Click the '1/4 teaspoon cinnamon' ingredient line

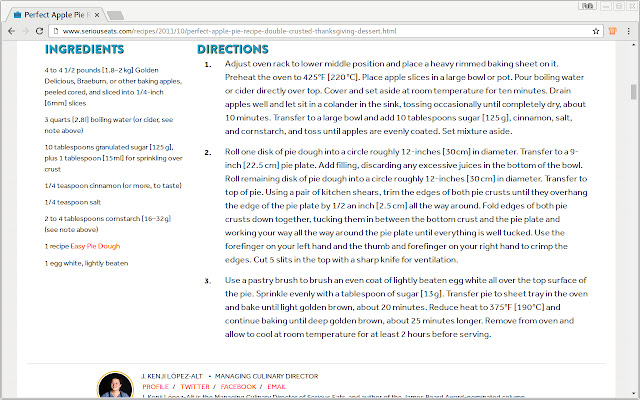pos(113,186)
